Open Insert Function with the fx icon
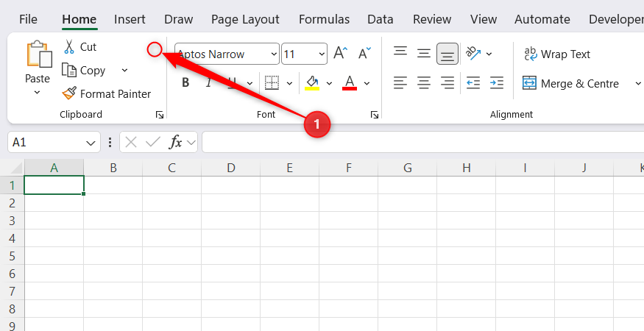Image resolution: width=644 pixels, height=331 pixels. (176, 143)
